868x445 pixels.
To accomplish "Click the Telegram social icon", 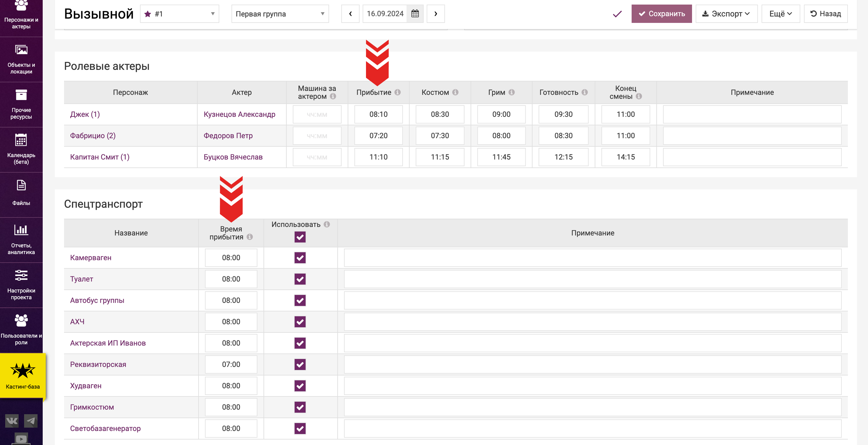I will click(31, 421).
